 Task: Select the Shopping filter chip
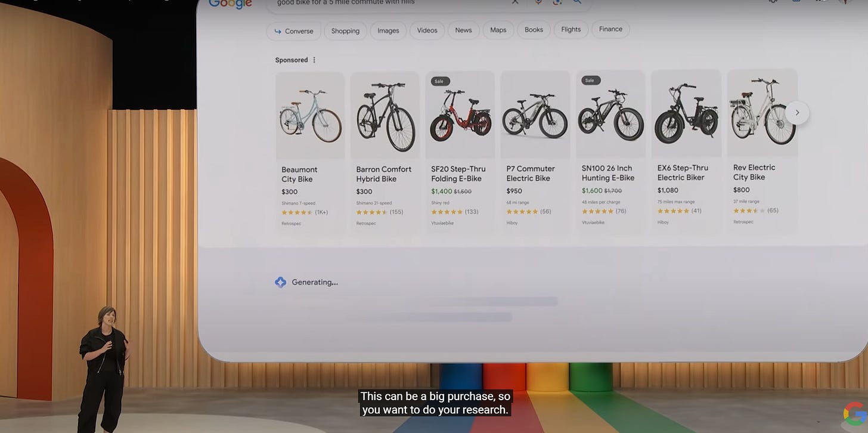click(x=345, y=31)
